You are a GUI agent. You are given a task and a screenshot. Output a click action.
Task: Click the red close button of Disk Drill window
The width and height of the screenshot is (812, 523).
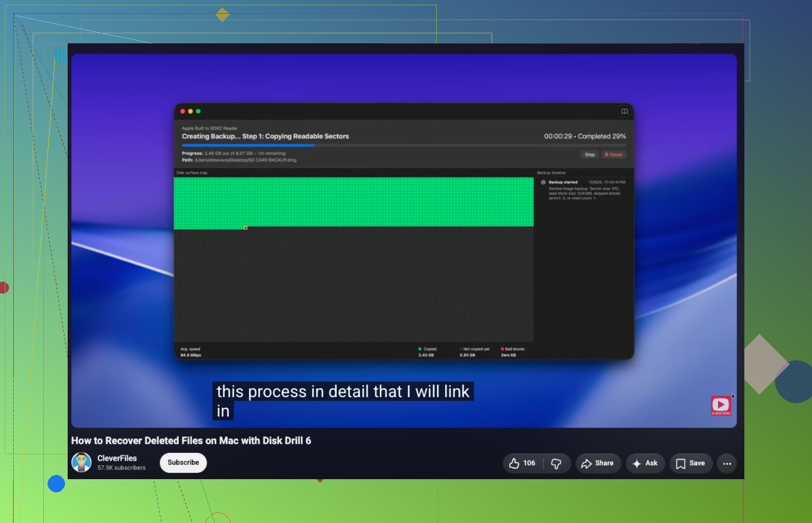click(183, 111)
